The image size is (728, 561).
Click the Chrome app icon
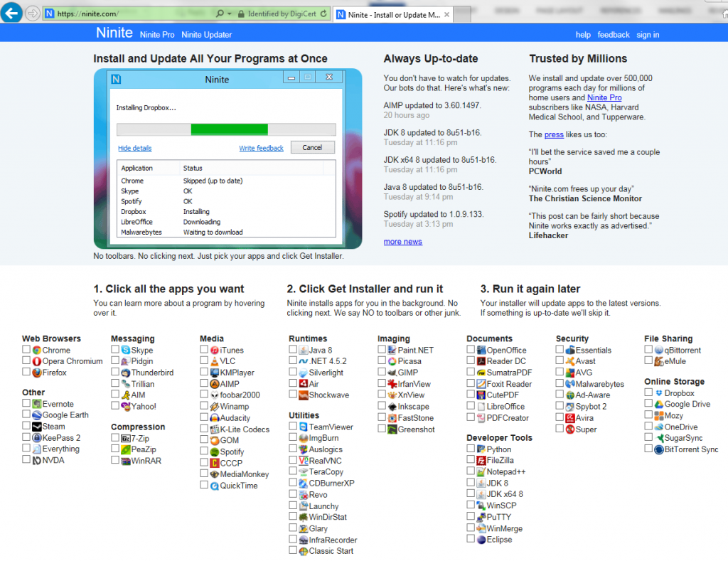tap(37, 350)
